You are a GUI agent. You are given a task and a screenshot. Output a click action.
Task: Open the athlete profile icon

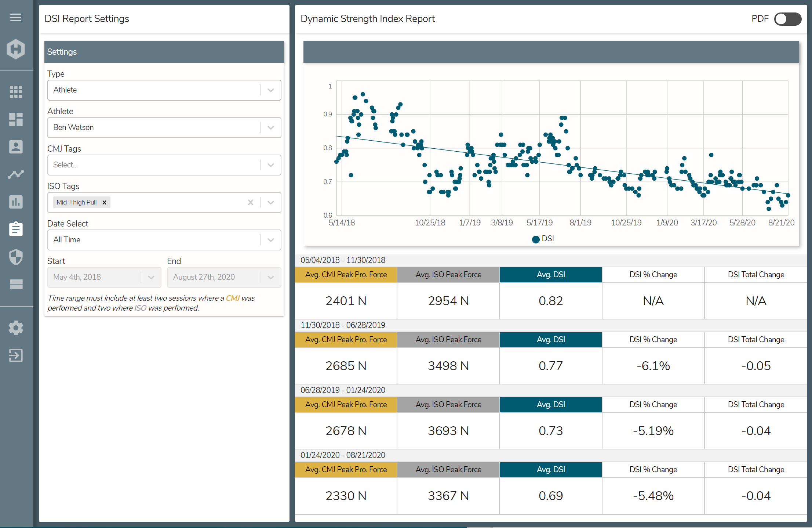(x=16, y=147)
